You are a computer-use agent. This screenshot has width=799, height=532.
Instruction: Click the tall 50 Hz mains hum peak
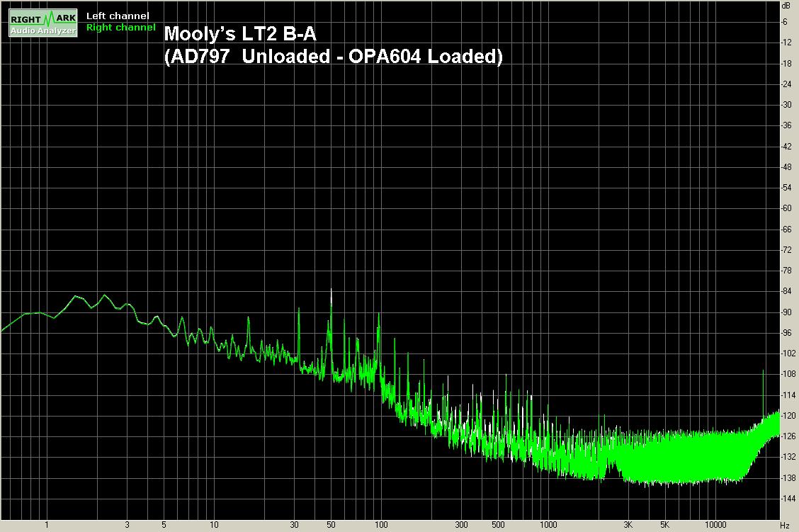tap(331, 332)
